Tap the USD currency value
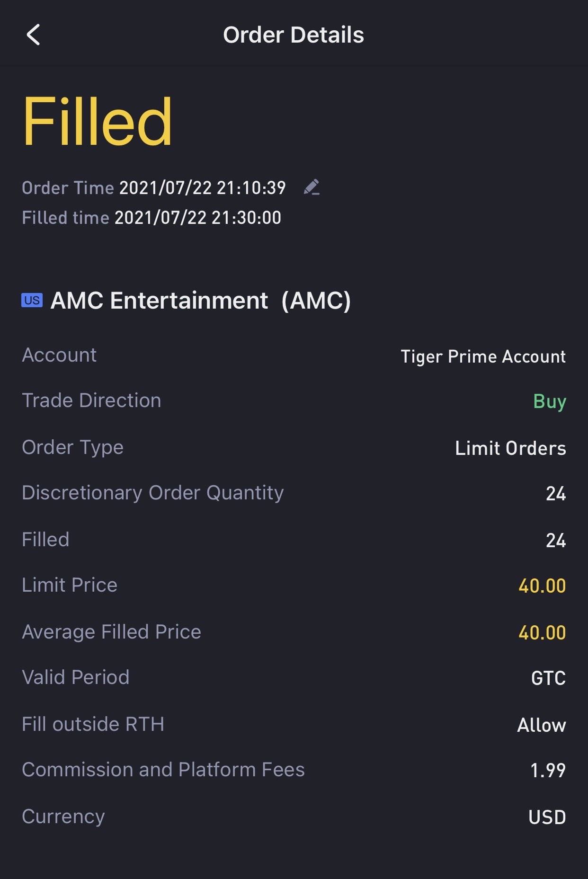The image size is (588, 879). point(547,817)
